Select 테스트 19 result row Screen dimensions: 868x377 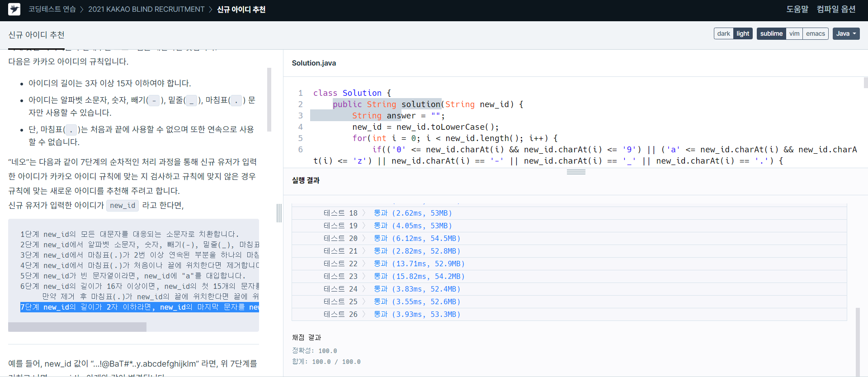569,226
